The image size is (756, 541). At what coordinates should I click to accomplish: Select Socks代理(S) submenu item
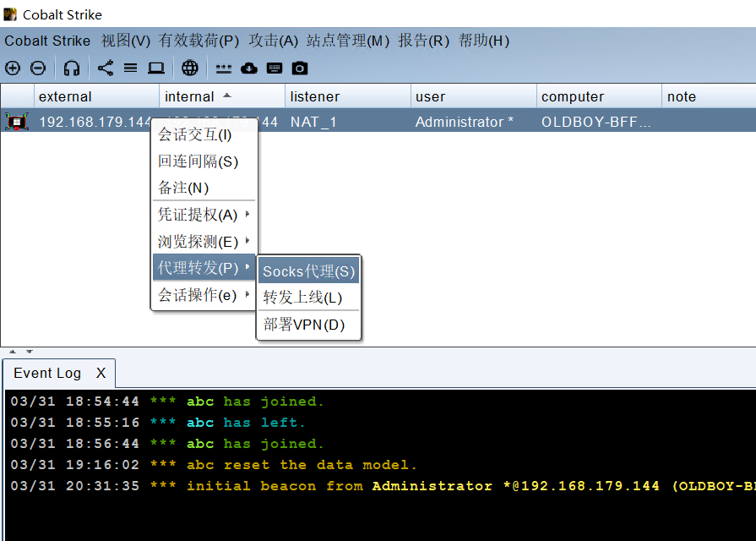coord(308,270)
